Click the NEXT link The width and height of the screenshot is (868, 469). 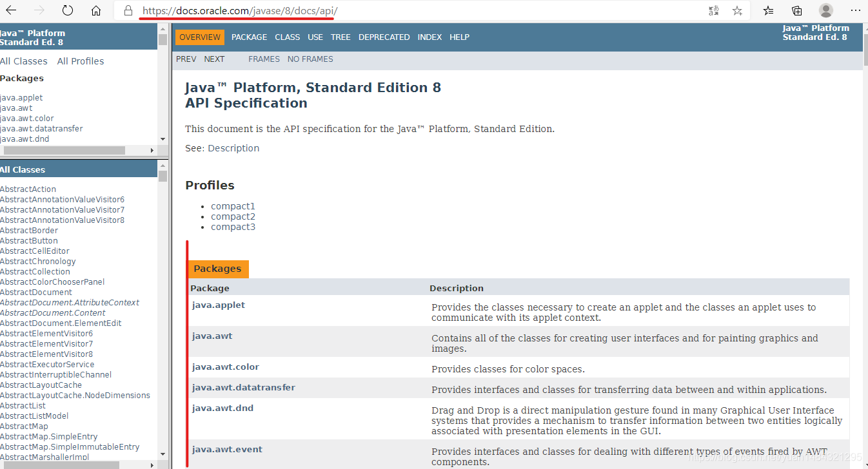tap(214, 59)
